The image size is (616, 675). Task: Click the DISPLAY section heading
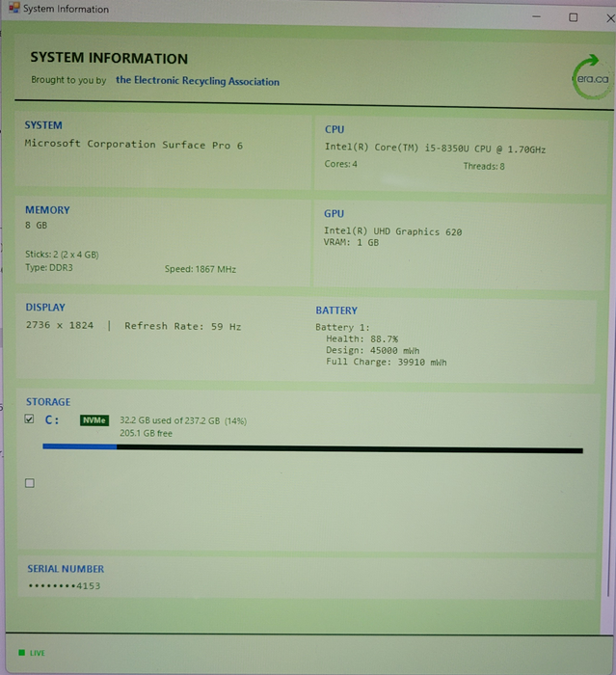click(x=45, y=308)
